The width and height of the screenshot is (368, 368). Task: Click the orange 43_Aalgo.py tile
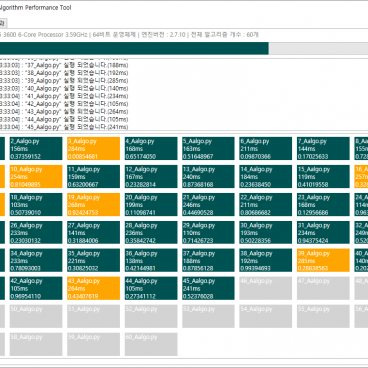[x=94, y=288]
